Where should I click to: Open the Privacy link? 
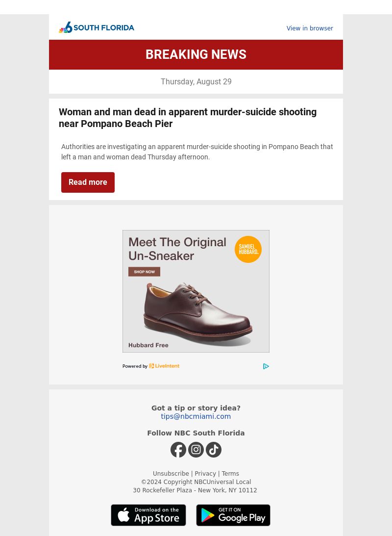205,473
